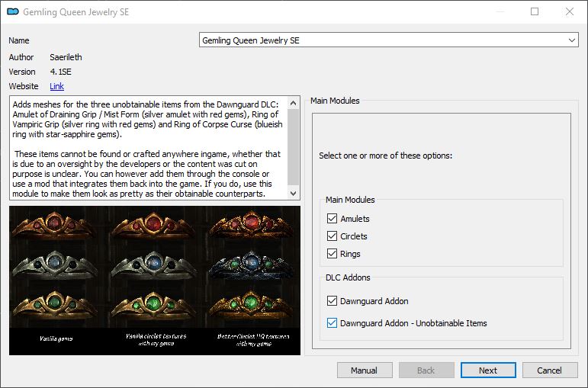The height and width of the screenshot is (388, 588).
Task: Select the Gemling Queen Jewelry SE name field
Action: point(388,40)
